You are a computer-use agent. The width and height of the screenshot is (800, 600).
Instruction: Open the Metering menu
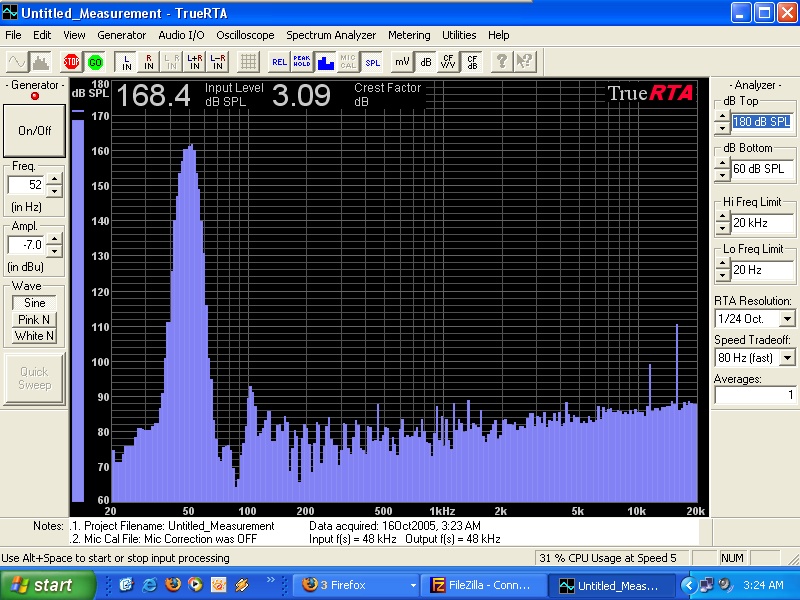tap(409, 35)
